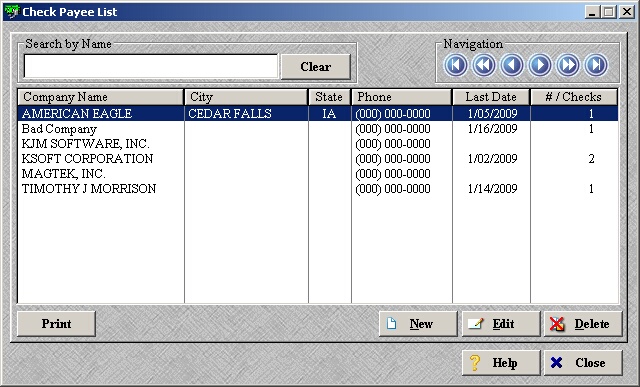Click phone number in Bad Company row

pos(393,129)
